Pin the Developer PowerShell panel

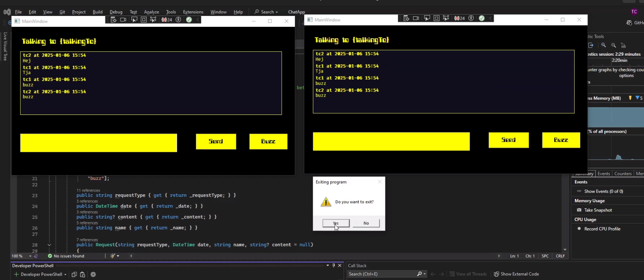pyautogui.click(x=334, y=266)
